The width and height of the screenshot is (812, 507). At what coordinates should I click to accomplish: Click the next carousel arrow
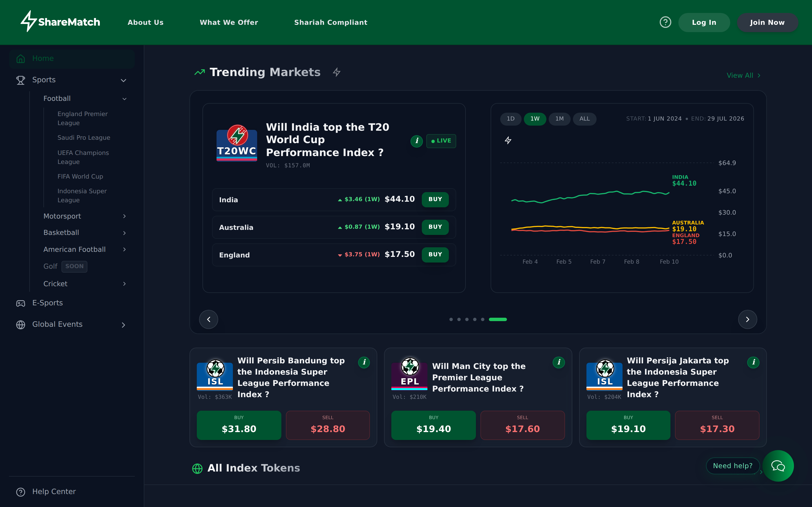(x=747, y=319)
